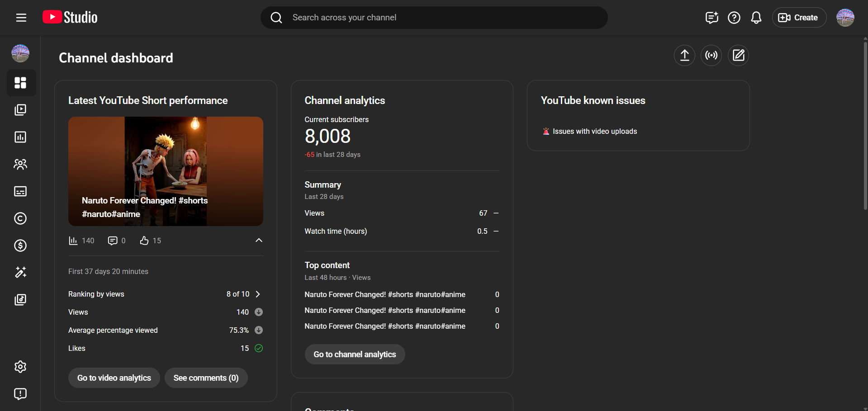Open the Subtitles sidebar icon
The width and height of the screenshot is (868, 411).
tap(20, 191)
